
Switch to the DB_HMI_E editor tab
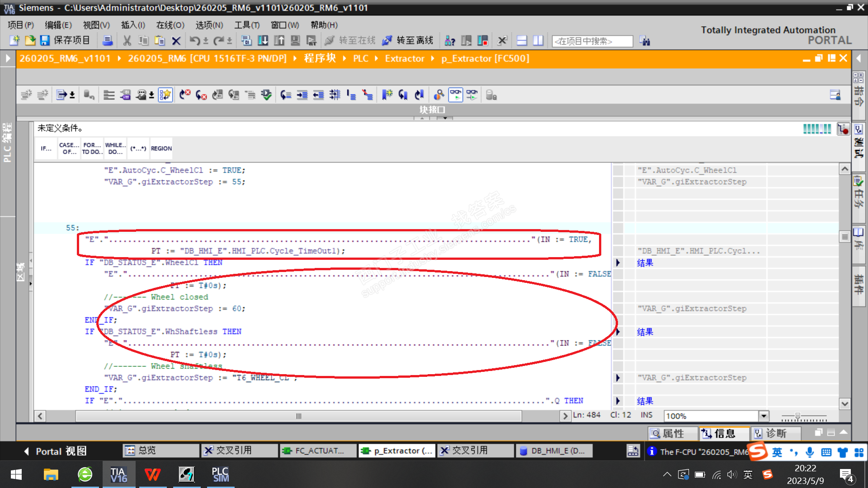coord(553,450)
